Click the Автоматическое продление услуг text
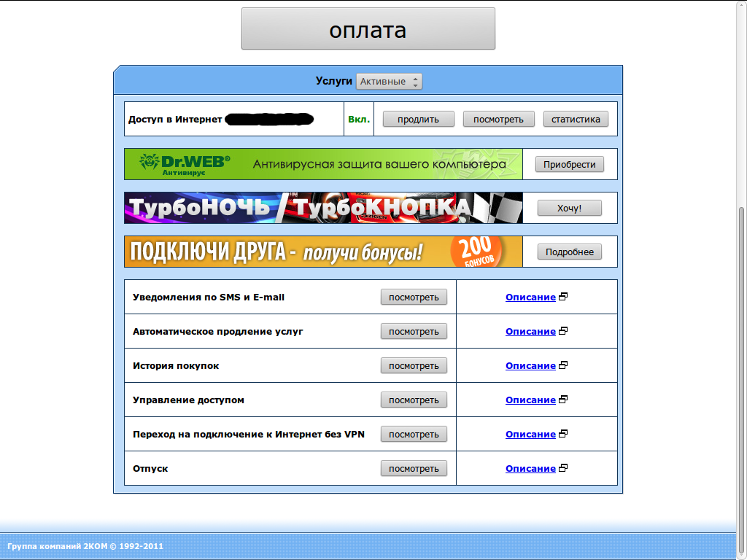 217,332
